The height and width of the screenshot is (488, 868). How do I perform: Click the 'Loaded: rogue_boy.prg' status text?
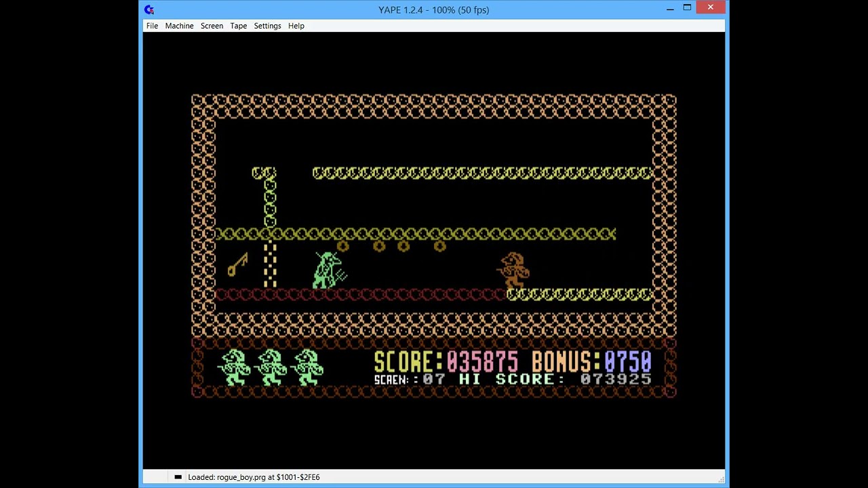click(x=254, y=477)
